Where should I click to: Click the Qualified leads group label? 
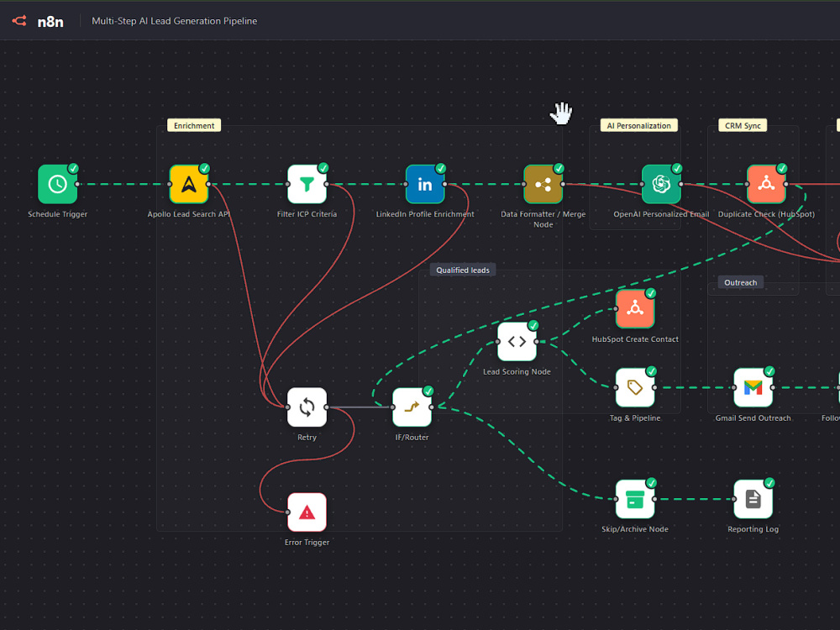pyautogui.click(x=463, y=270)
